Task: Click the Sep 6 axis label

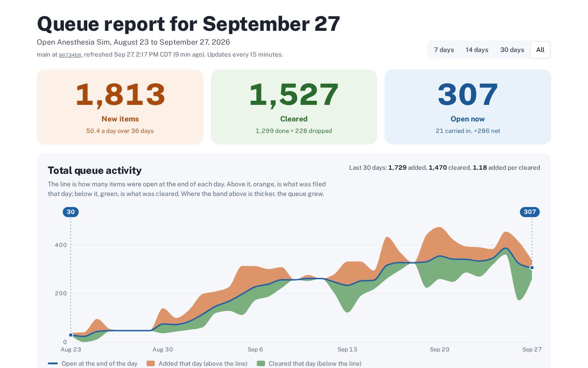Action: point(255,350)
